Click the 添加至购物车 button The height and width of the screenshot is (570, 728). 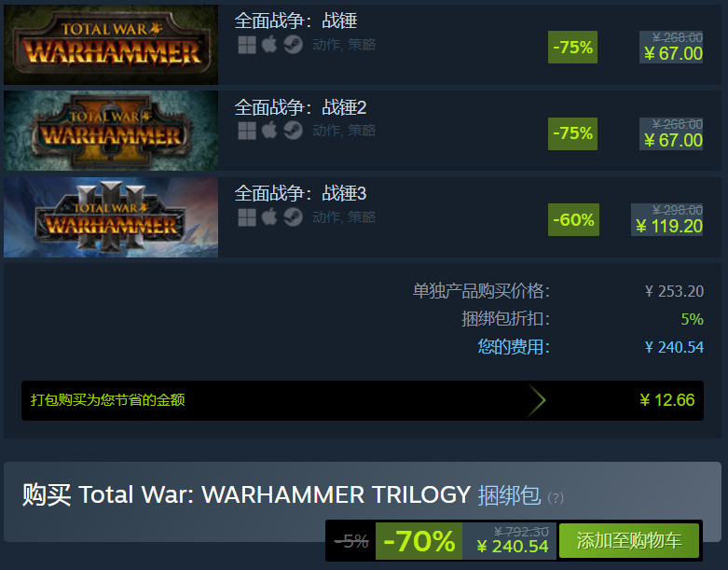[629, 541]
